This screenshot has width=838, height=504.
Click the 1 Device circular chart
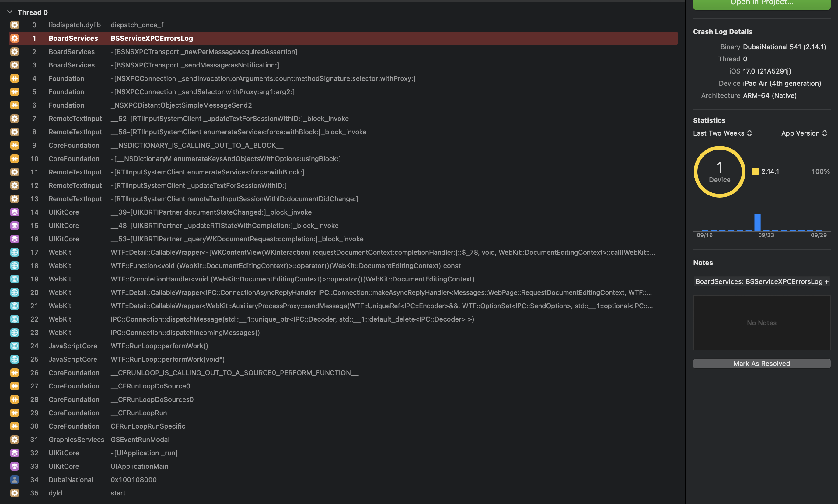pos(719,172)
